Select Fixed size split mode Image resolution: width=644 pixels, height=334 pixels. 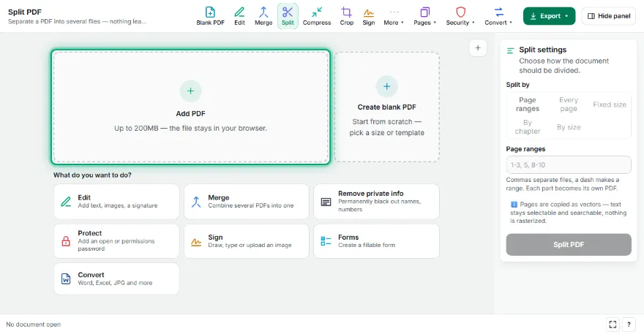click(x=610, y=105)
